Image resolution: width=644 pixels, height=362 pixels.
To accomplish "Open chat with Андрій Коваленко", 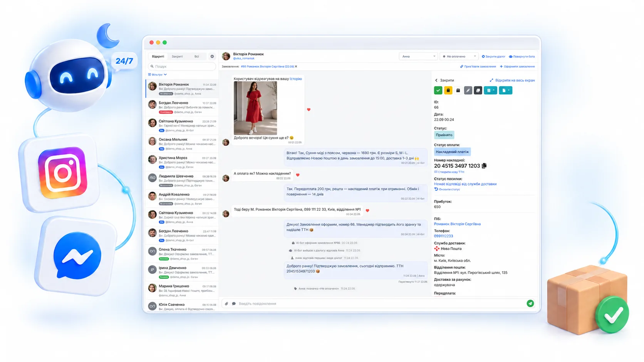I will 182,199.
